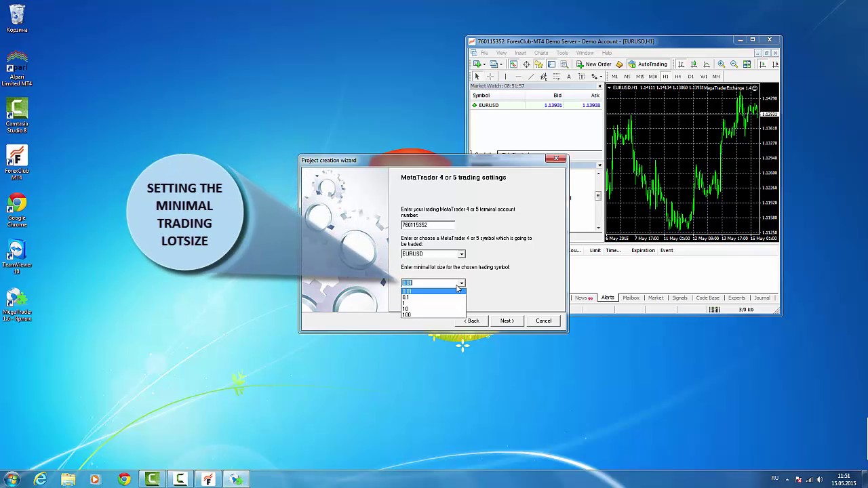This screenshot has height=488, width=868.
Task: Open the symbol EURUSD combo box arrow
Action: click(461, 254)
